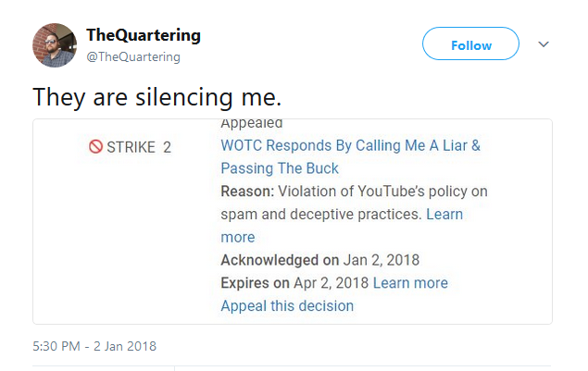Open the tweet options chevron menu
The image size is (588, 371).
click(x=544, y=44)
